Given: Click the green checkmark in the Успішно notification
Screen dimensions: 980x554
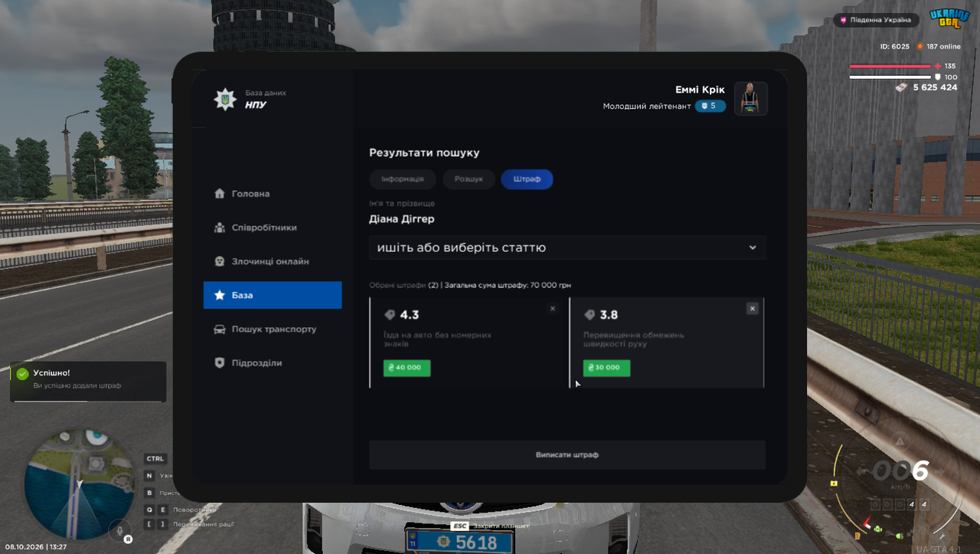Looking at the screenshot, I should 22,374.
